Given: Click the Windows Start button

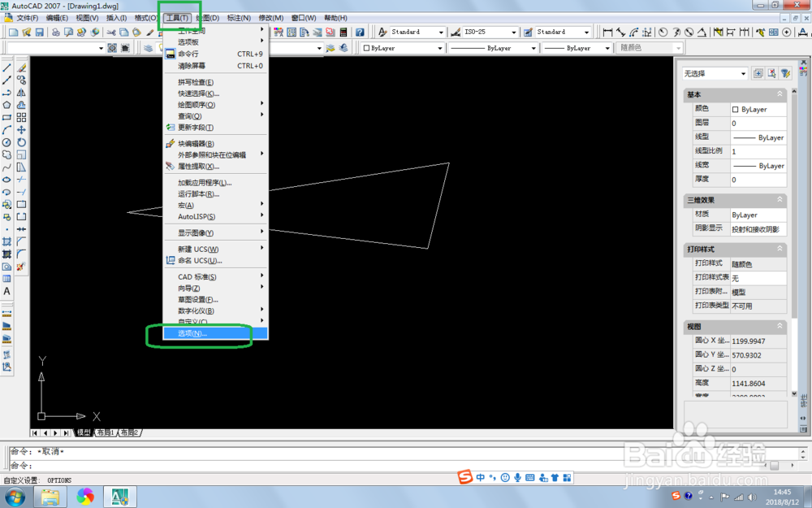Looking at the screenshot, I should 15,497.
